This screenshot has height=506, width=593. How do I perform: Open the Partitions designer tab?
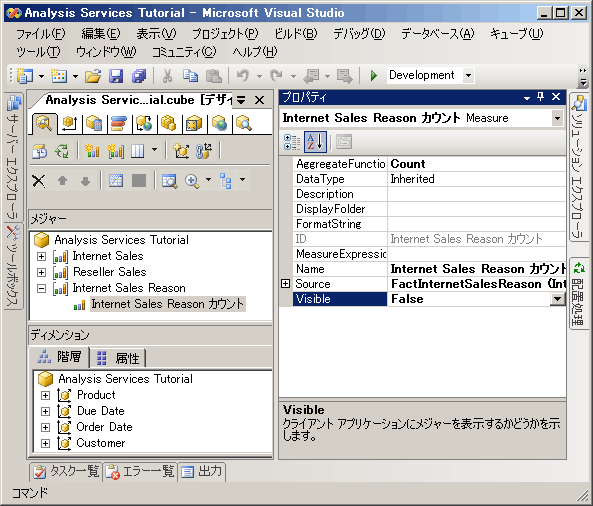pos(169,123)
